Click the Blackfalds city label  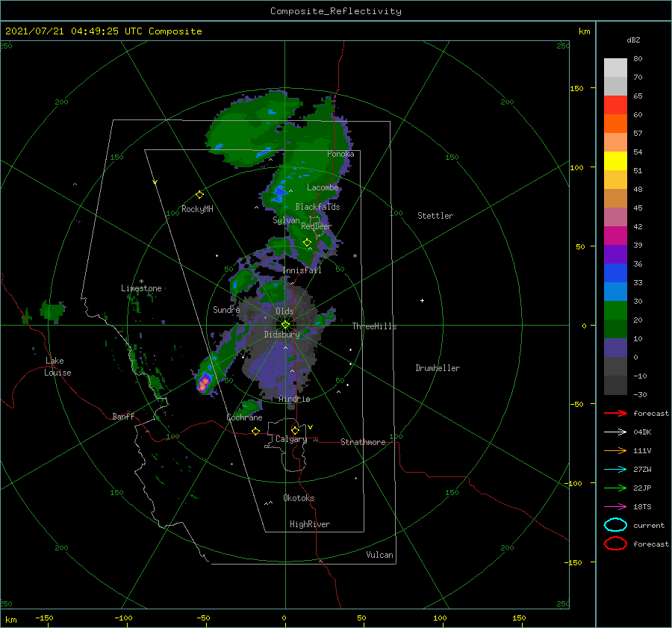click(317, 207)
